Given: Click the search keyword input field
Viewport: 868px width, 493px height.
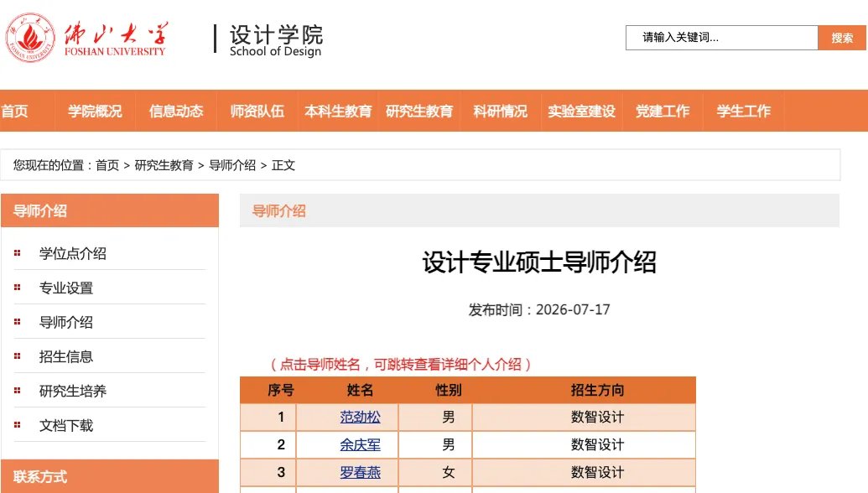Looking at the screenshot, I should pos(721,38).
